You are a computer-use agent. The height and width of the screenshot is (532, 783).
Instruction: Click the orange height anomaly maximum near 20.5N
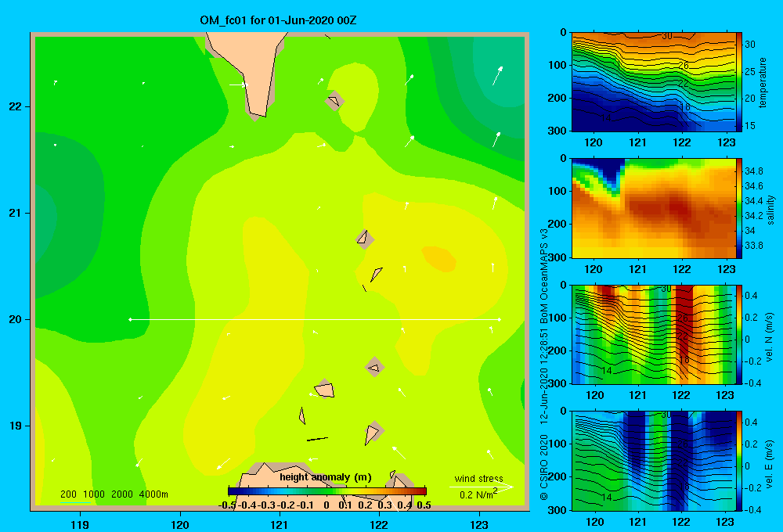point(439,258)
